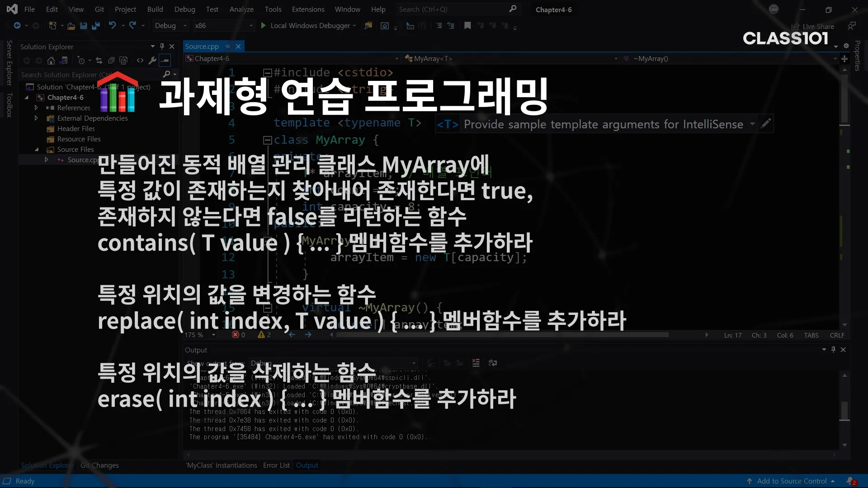Image resolution: width=868 pixels, height=488 pixels.
Task: Click the Undo toolbar icon
Action: (x=113, y=26)
